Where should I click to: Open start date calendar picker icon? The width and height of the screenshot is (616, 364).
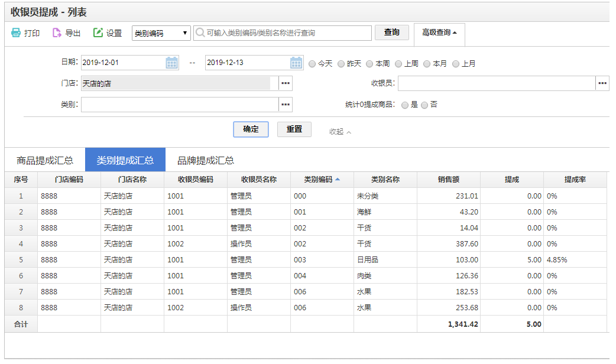[171, 63]
